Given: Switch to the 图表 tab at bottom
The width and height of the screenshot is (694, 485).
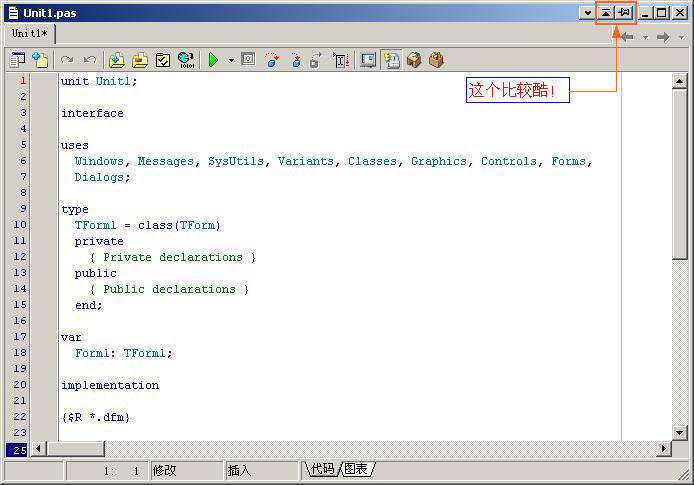Looking at the screenshot, I should (357, 469).
